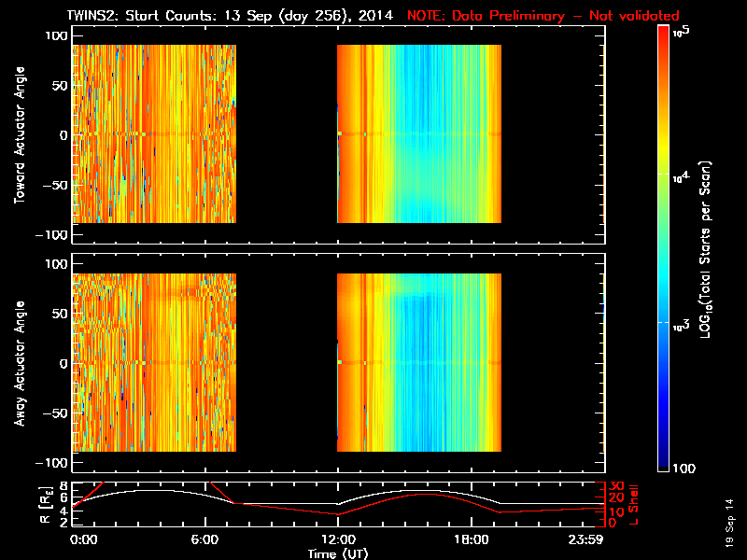Click the 'Time (UT)' x-axis label

pyautogui.click(x=338, y=553)
